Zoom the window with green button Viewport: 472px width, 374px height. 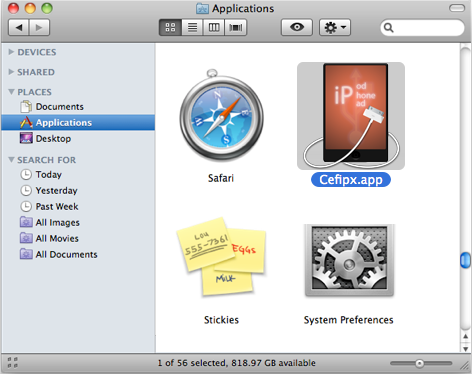47,8
